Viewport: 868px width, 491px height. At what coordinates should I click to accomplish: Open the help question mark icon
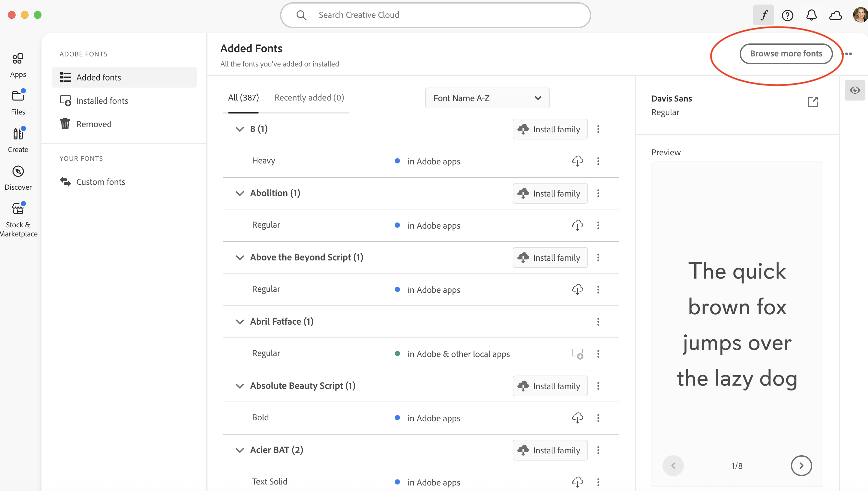[x=788, y=15]
